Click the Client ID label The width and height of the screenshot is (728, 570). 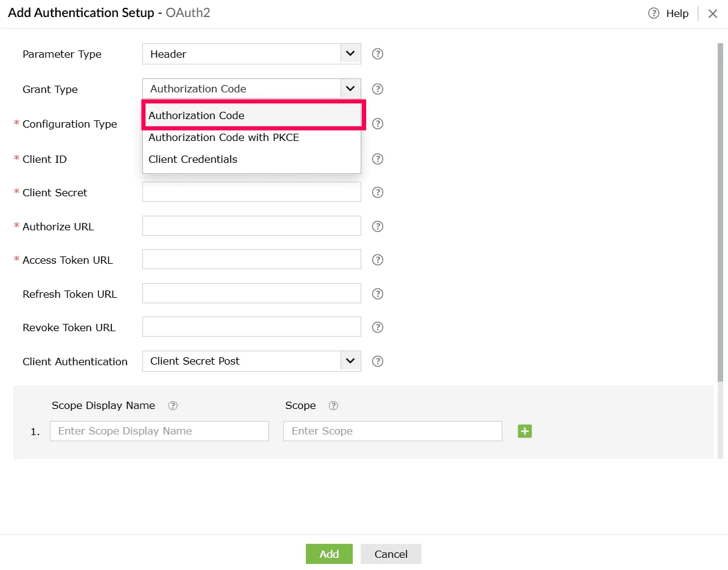44,160
